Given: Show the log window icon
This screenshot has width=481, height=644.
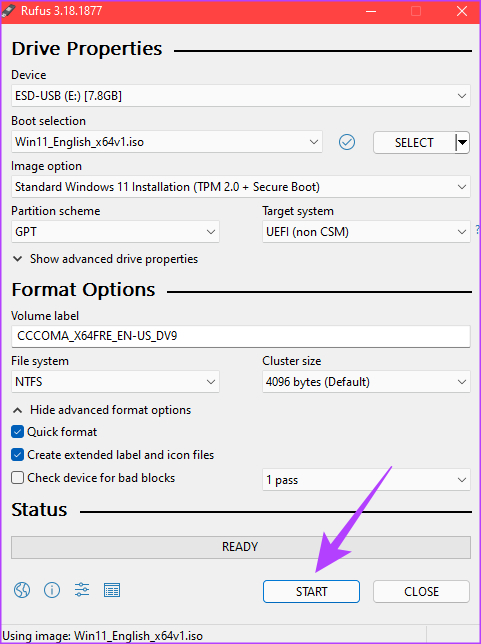Looking at the screenshot, I should coord(112,590).
